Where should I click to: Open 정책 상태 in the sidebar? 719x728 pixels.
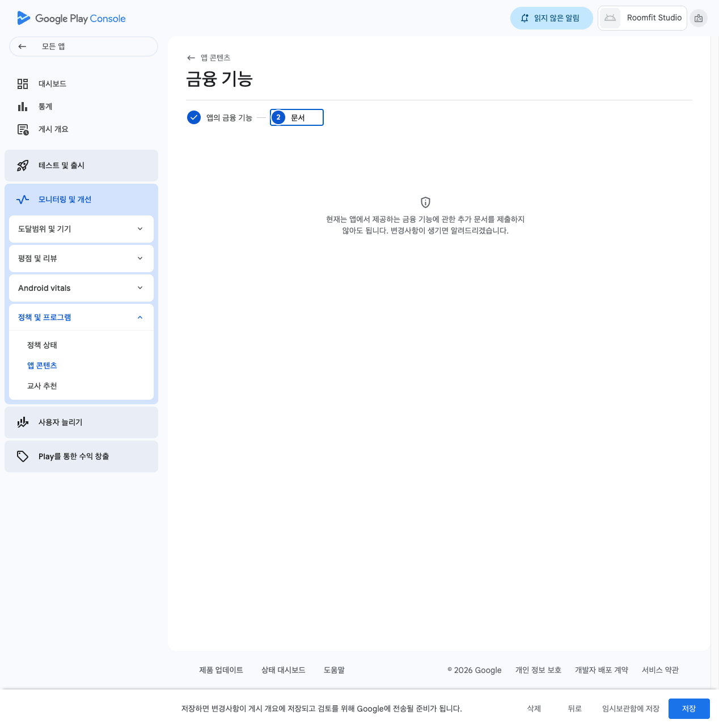click(42, 345)
